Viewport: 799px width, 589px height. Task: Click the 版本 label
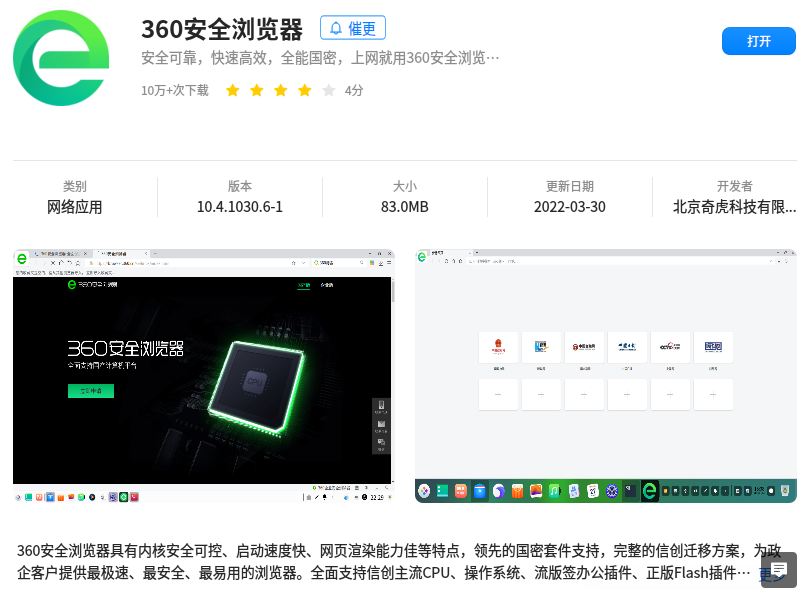click(x=239, y=186)
